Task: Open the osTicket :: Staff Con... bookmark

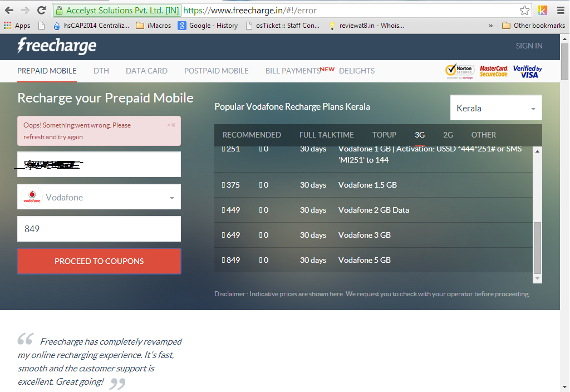Action: pyautogui.click(x=283, y=26)
